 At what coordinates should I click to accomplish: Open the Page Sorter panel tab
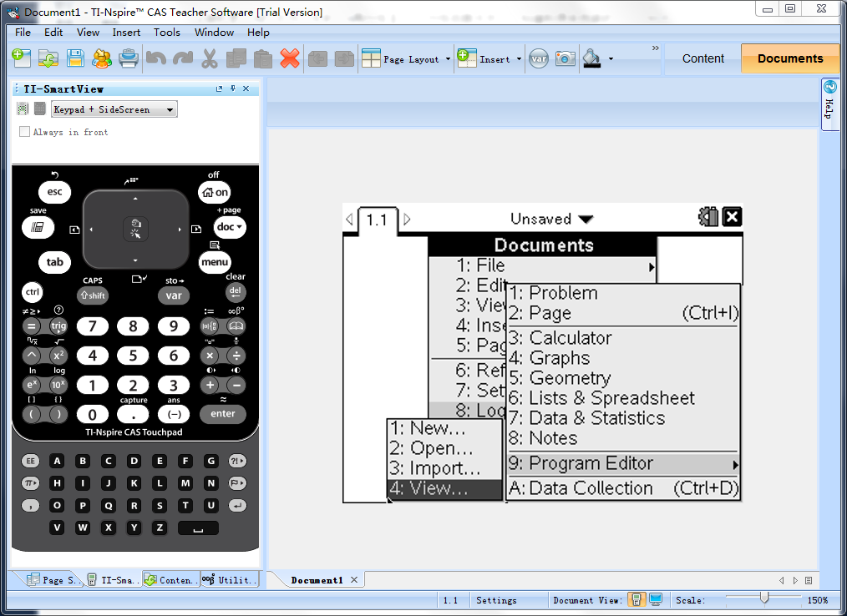click(54, 580)
